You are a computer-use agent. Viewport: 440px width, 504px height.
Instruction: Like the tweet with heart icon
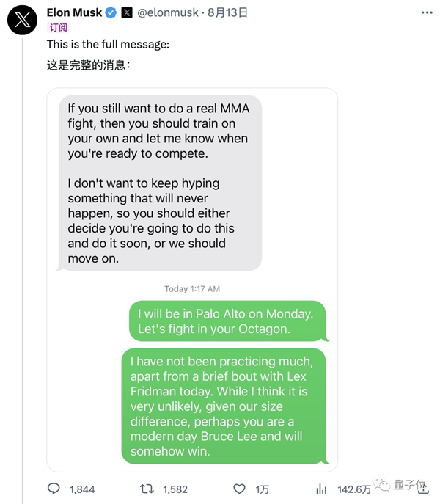pos(239,489)
